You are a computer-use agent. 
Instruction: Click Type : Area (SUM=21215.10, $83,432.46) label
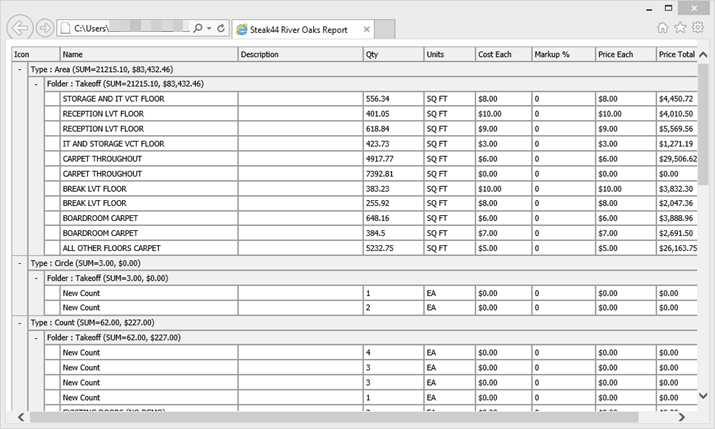click(x=102, y=70)
